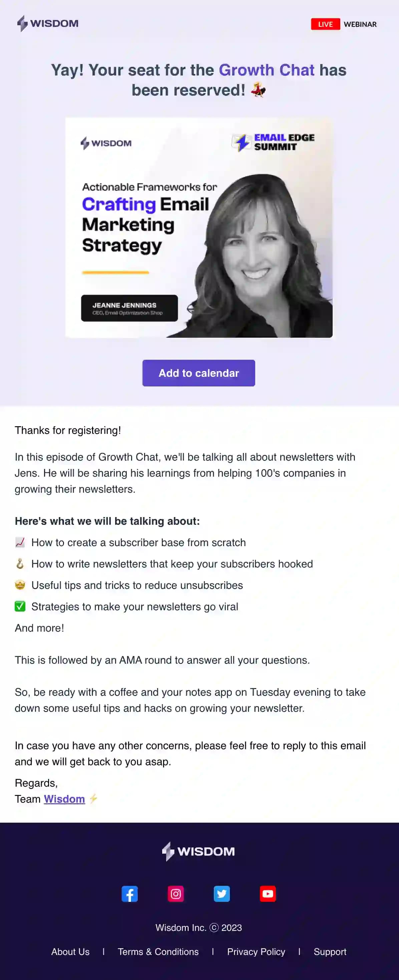
Task: Click the Twitter icon in the footer
Action: tap(222, 893)
